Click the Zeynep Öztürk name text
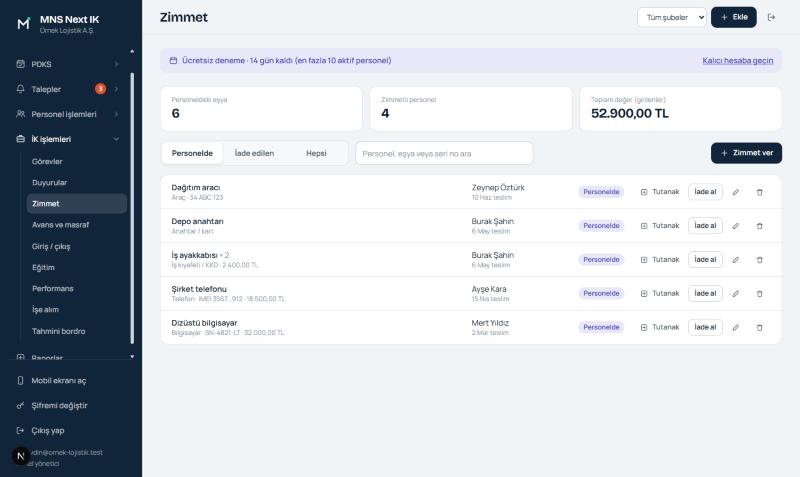 [498, 187]
